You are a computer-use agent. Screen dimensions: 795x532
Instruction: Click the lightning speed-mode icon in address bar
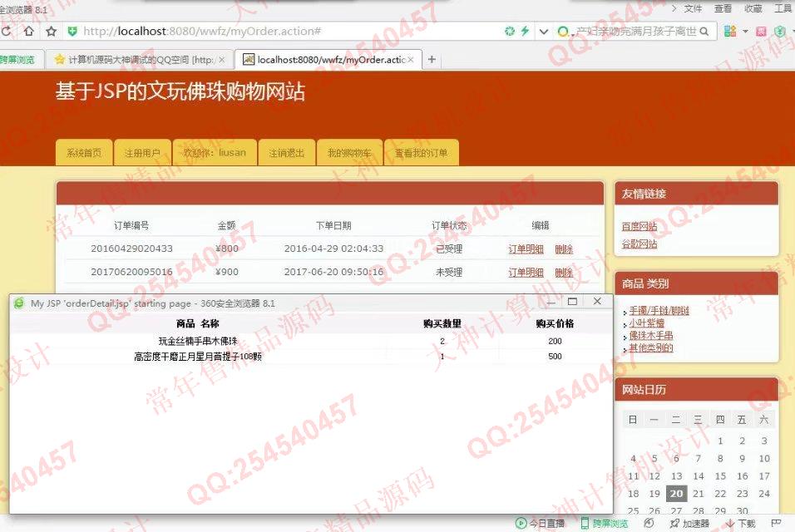[526, 32]
